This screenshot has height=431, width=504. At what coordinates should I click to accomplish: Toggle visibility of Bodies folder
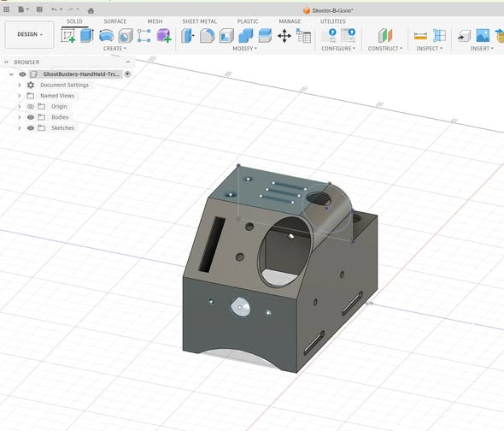(31, 117)
